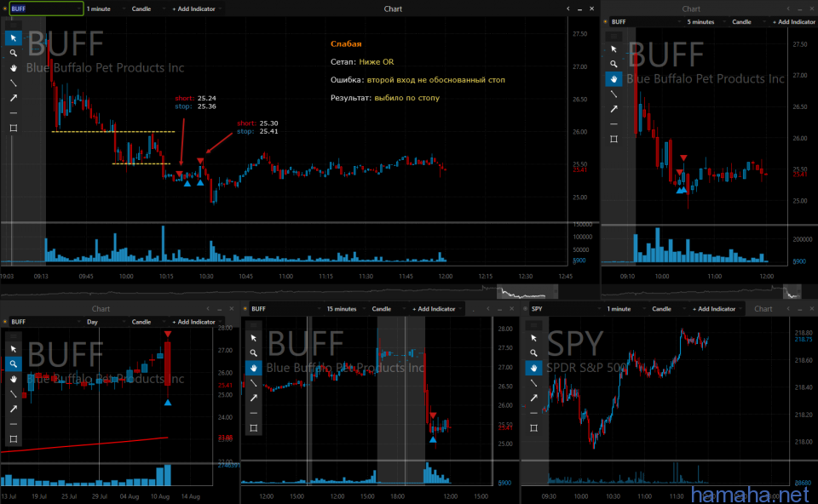This screenshot has width=818, height=504.
Task: Click the BUFF symbol field in the 5 minutes chart
Action: pyautogui.click(x=647, y=22)
